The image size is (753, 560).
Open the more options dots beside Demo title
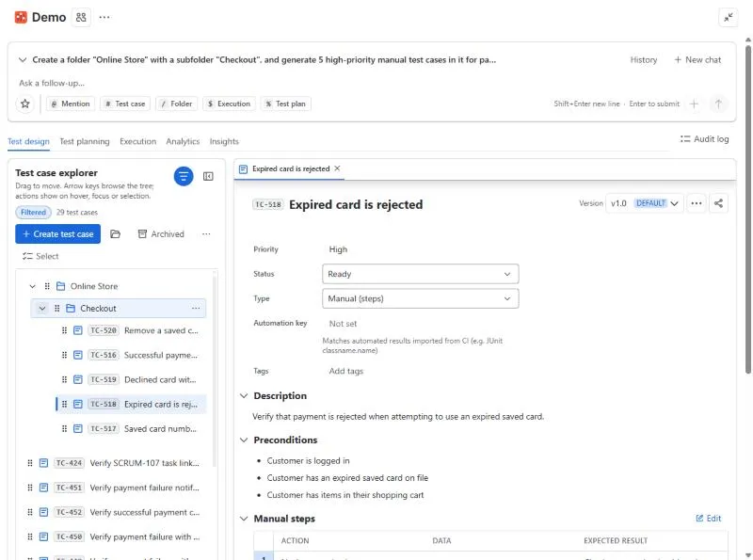[x=104, y=17]
